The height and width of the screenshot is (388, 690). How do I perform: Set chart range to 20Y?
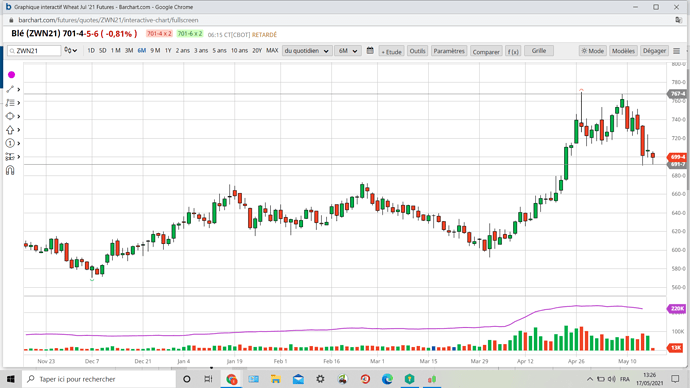(257, 51)
